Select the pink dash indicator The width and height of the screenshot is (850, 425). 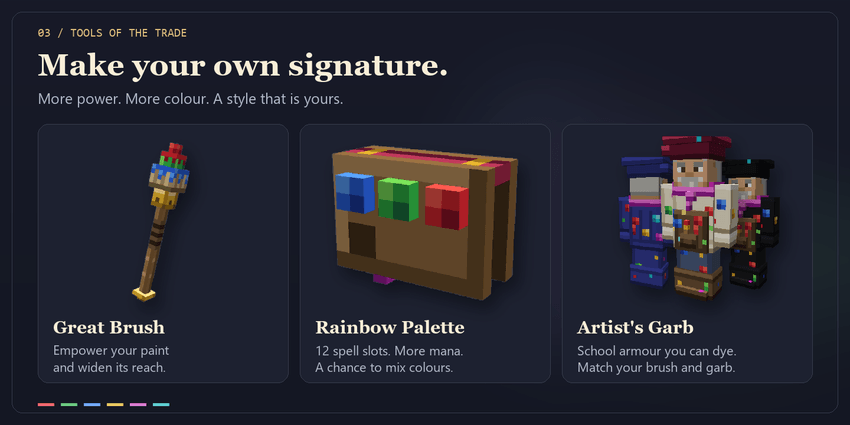click(138, 404)
